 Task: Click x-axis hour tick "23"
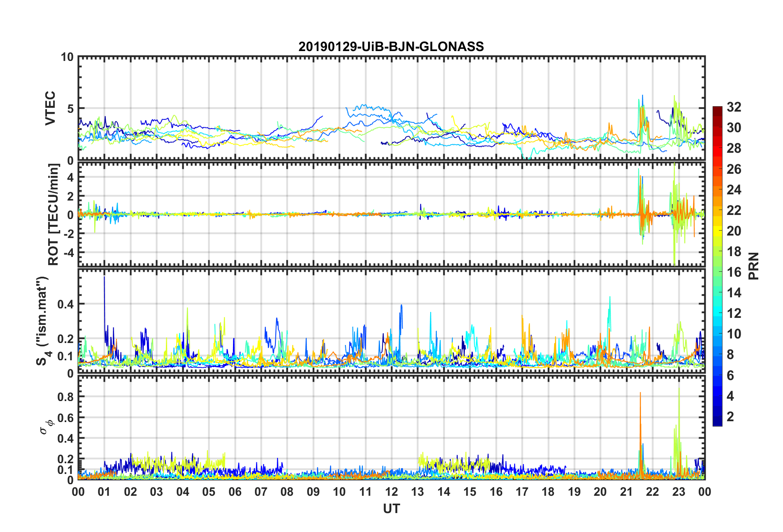pos(679,492)
